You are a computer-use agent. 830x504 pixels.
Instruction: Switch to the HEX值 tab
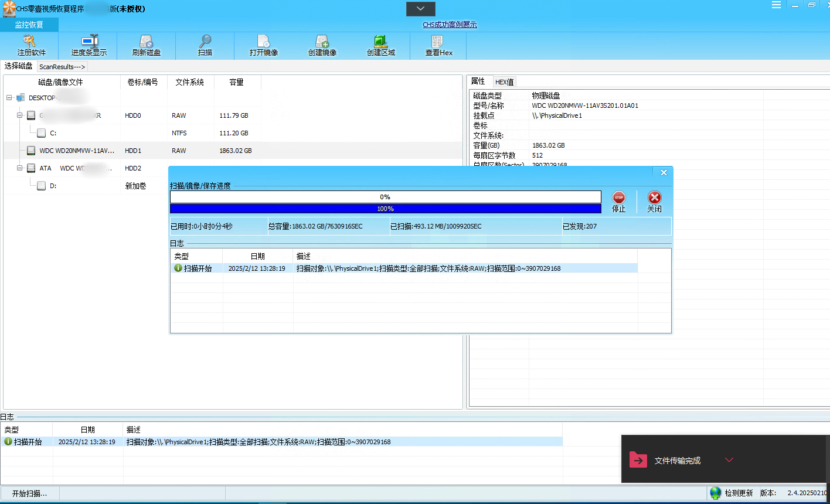pyautogui.click(x=504, y=82)
